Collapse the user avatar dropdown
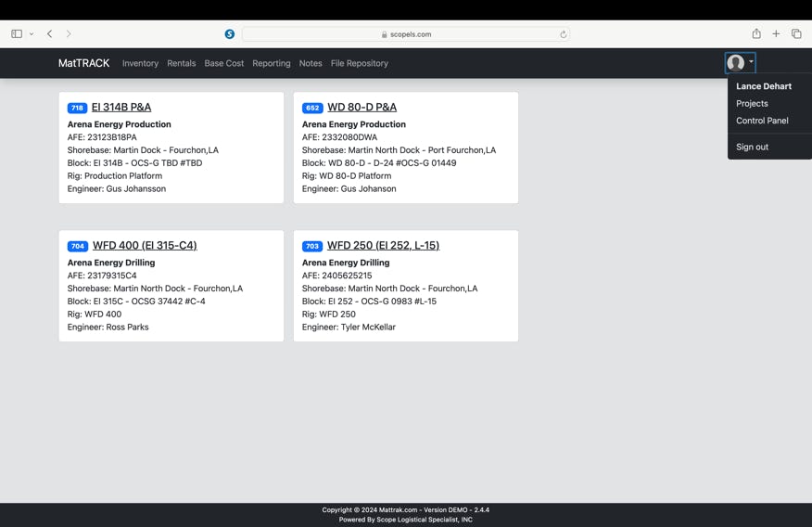Viewport: 812px width, 527px height. point(740,63)
